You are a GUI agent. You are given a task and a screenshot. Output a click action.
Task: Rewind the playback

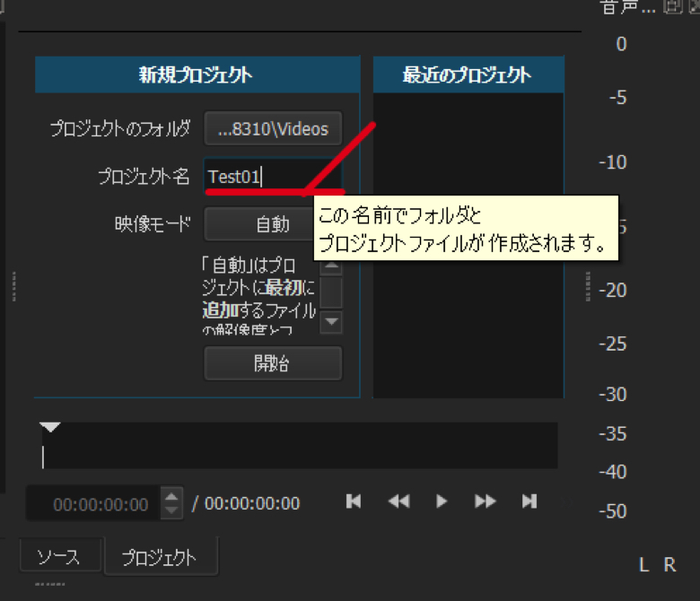pos(398,501)
